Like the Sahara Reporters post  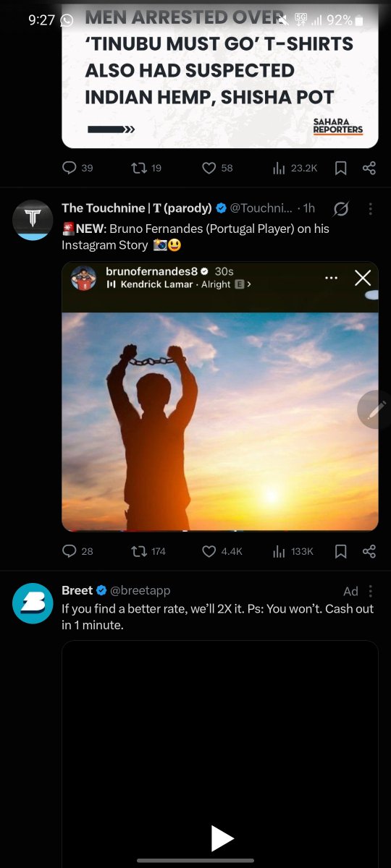click(x=216, y=168)
